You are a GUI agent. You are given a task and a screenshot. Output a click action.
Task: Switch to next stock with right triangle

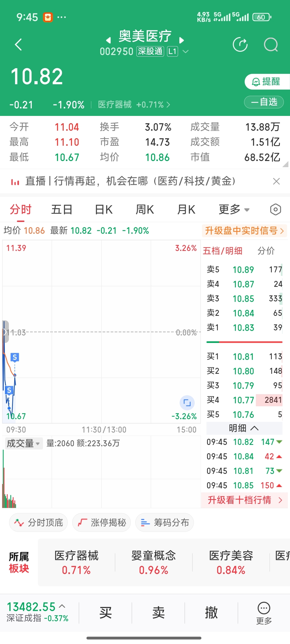(182, 40)
